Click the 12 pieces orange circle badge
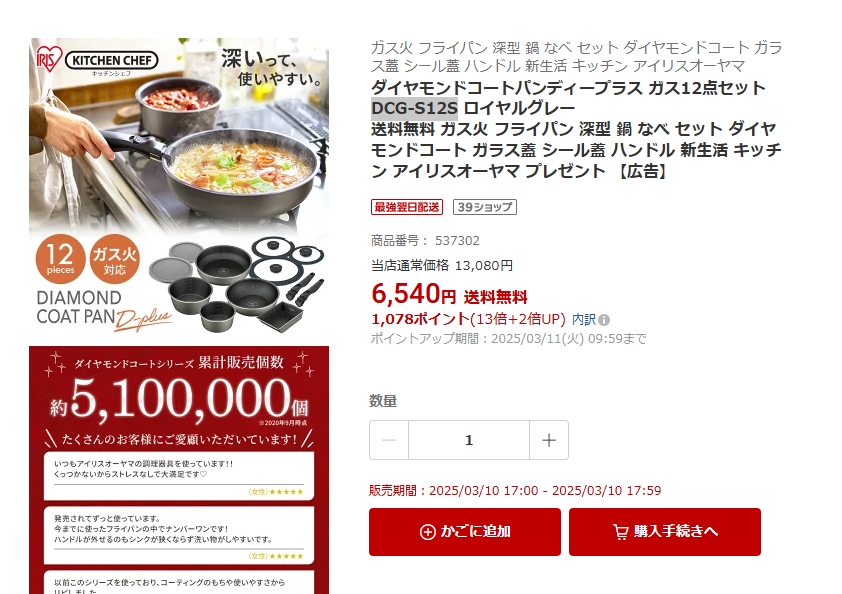842x594 pixels. coord(61,258)
